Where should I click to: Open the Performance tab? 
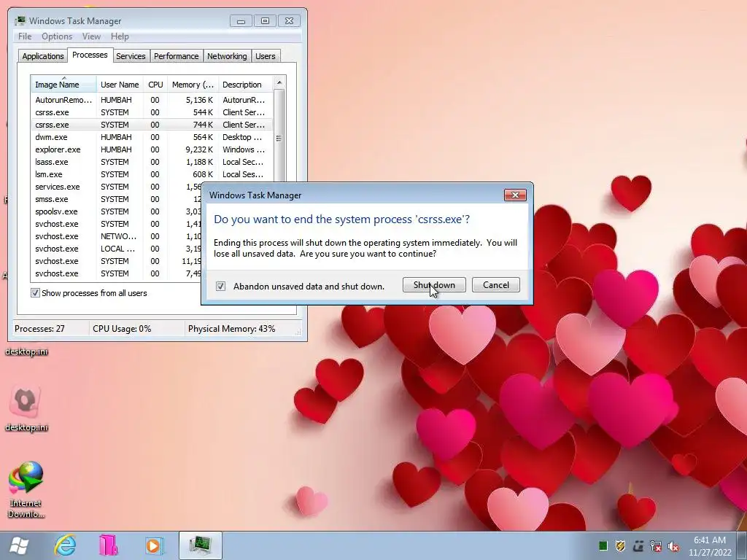176,55
